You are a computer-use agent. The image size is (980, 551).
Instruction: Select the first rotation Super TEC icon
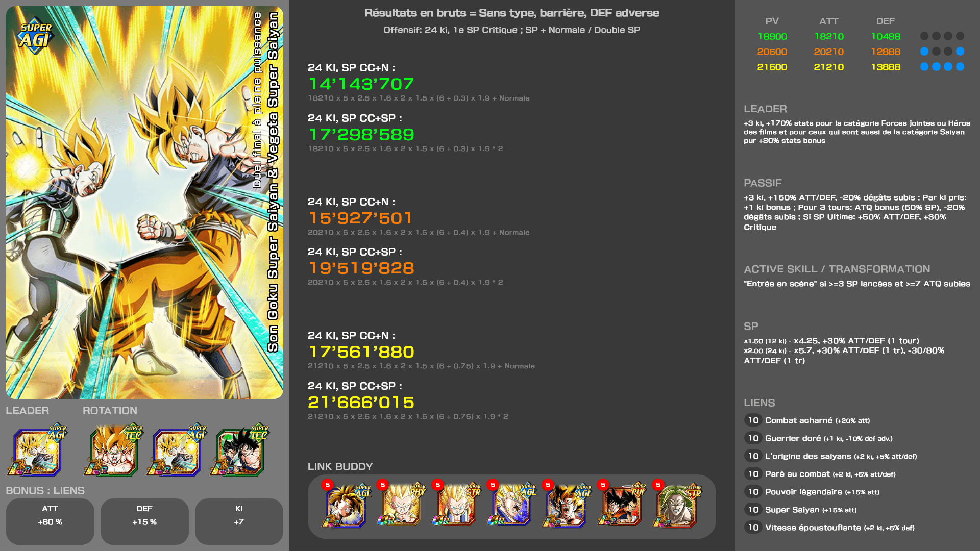point(113,450)
